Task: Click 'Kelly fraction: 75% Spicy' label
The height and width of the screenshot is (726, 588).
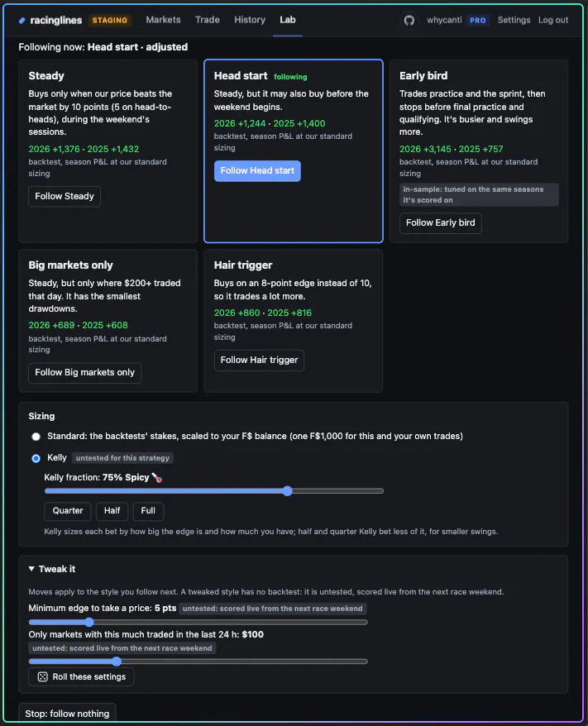Action: pos(103,477)
